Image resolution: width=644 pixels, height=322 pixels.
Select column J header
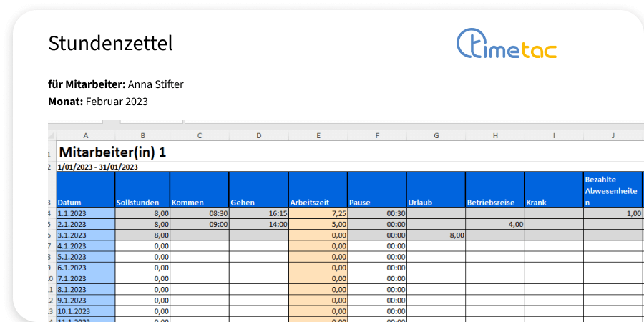[x=613, y=135]
